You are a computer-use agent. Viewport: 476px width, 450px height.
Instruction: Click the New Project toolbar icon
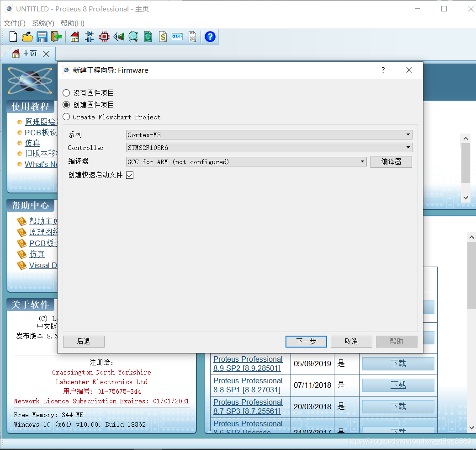tap(13, 37)
